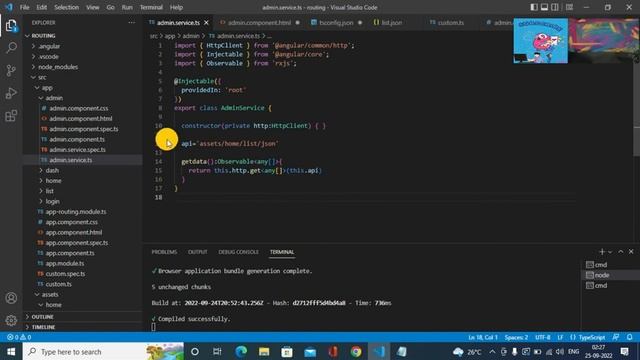Open app.module.ts in explorer
The height and width of the screenshot is (360, 640).
coord(65,263)
